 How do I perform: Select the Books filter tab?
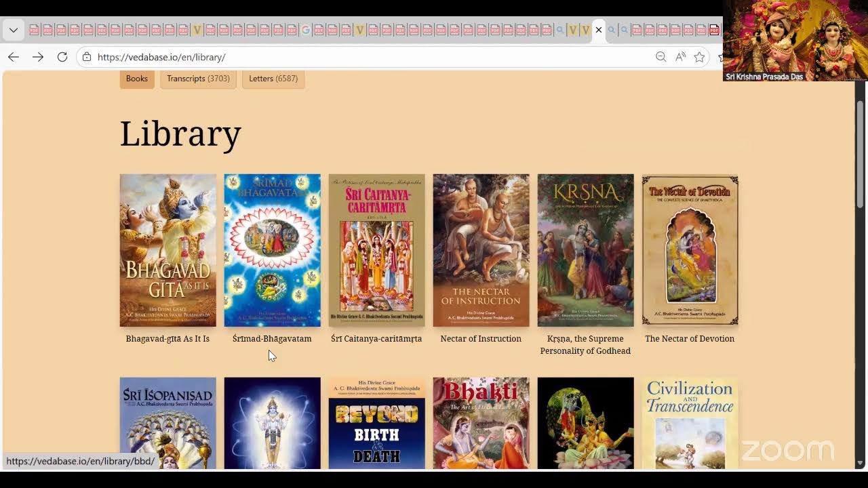pos(137,79)
